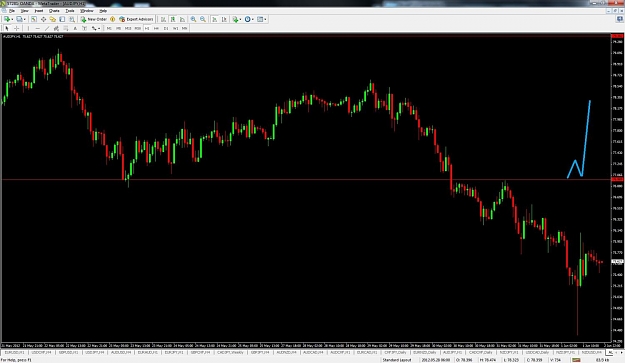Viewport: 625px width, 363px height.
Task: Open the EURUSD,H1 chart tab
Action: (x=14, y=353)
